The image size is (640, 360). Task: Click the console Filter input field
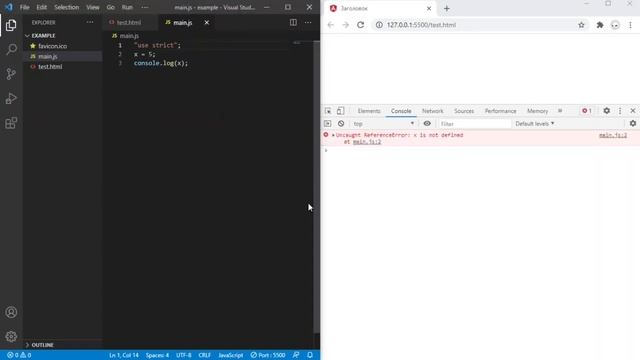pyautogui.click(x=474, y=124)
